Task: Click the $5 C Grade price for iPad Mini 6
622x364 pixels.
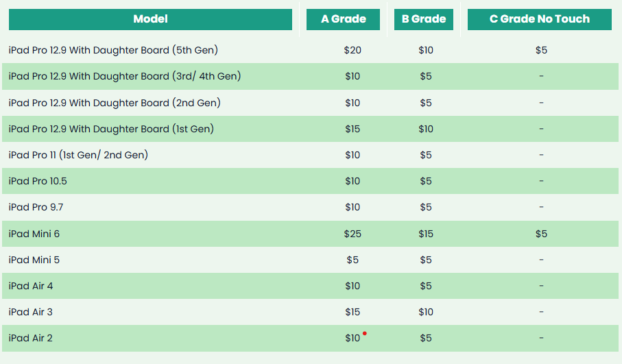Action: point(541,234)
